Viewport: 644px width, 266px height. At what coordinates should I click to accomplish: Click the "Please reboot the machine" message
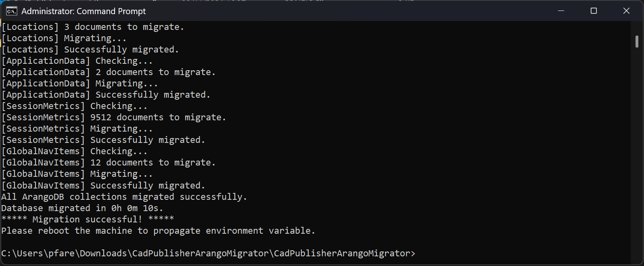coord(158,231)
